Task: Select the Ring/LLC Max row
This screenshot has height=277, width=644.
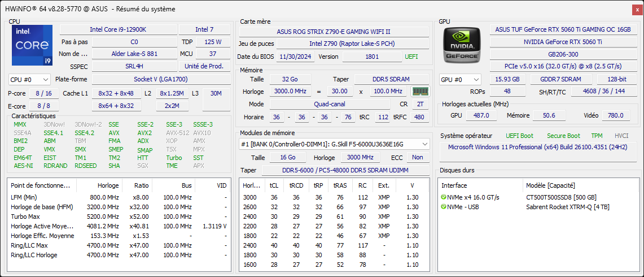Action: pyautogui.click(x=119, y=245)
